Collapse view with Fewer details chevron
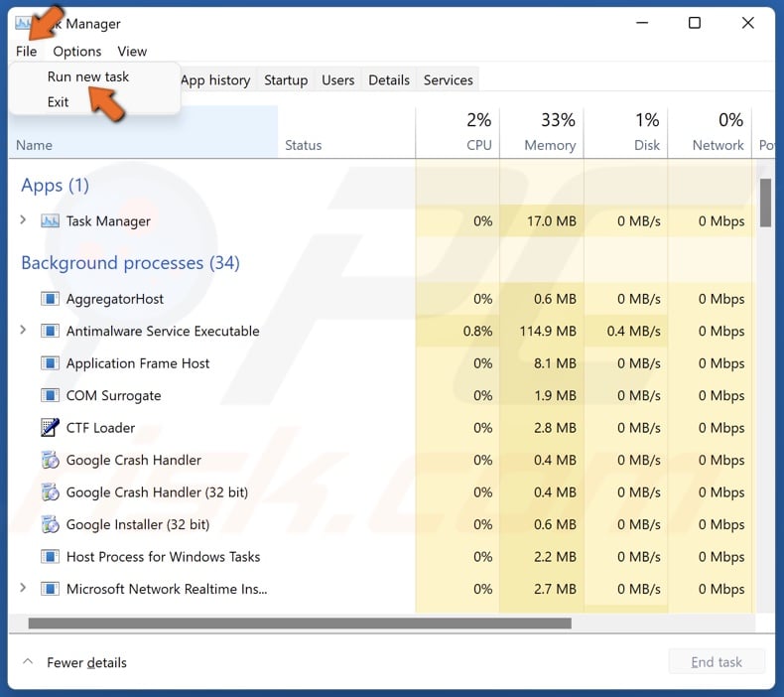Image resolution: width=784 pixels, height=697 pixels. tap(28, 661)
